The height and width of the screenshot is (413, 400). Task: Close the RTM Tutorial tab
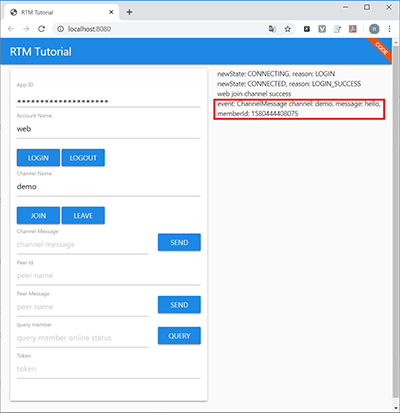click(x=111, y=12)
